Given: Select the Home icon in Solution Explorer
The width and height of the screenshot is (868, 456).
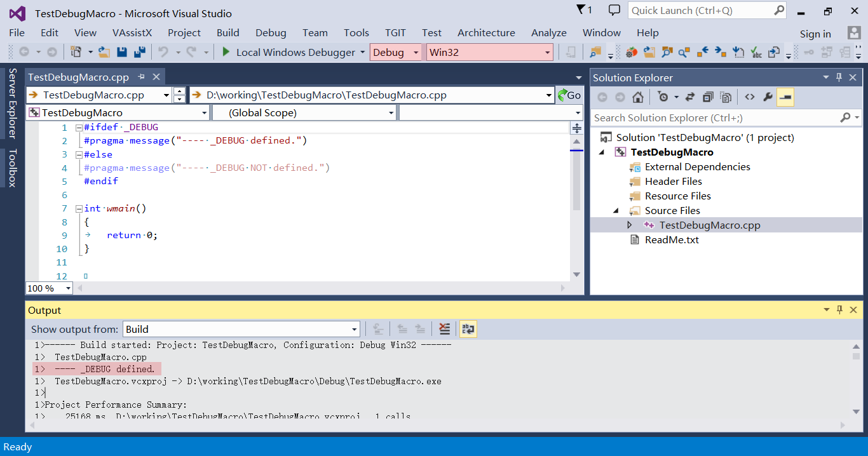Looking at the screenshot, I should pyautogui.click(x=637, y=97).
